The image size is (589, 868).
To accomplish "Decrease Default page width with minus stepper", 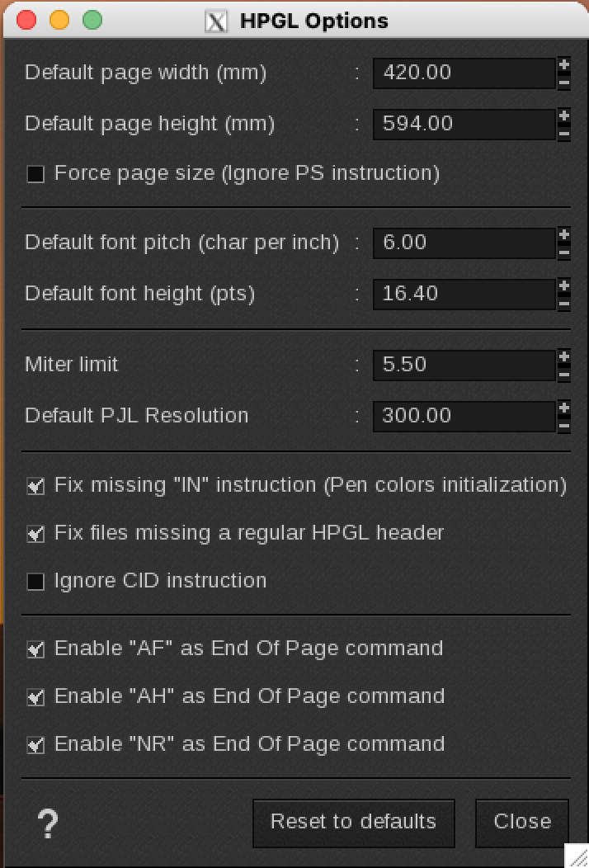I will click(564, 81).
